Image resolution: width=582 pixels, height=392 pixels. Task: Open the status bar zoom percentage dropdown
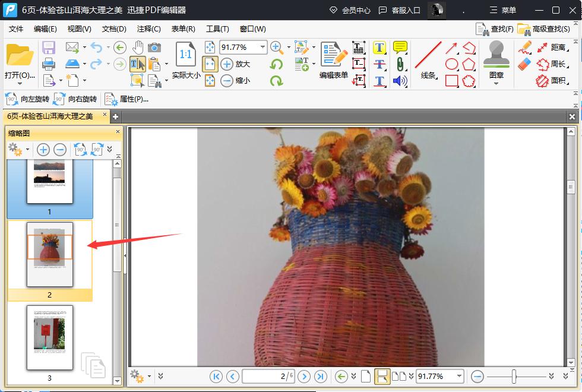pyautogui.click(x=458, y=376)
